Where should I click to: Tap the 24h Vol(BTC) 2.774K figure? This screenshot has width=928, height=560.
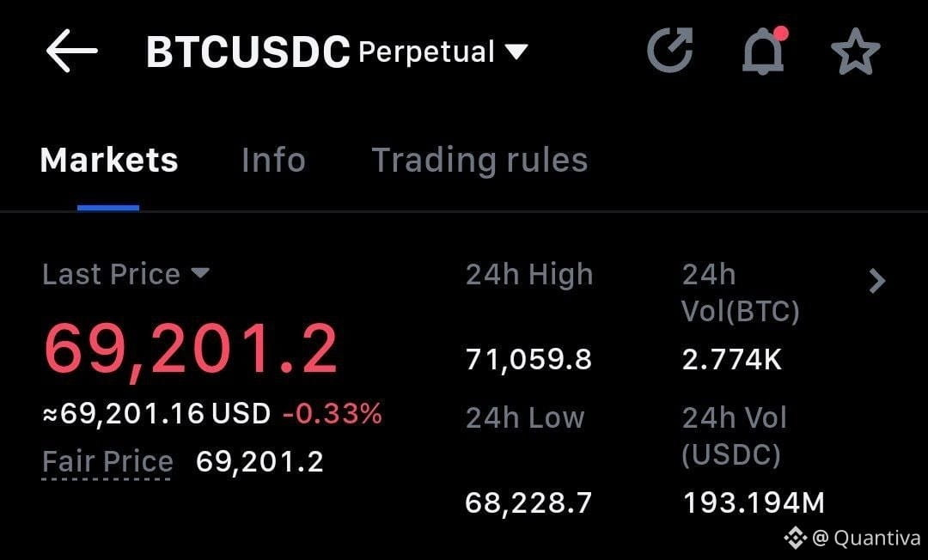tap(732, 359)
